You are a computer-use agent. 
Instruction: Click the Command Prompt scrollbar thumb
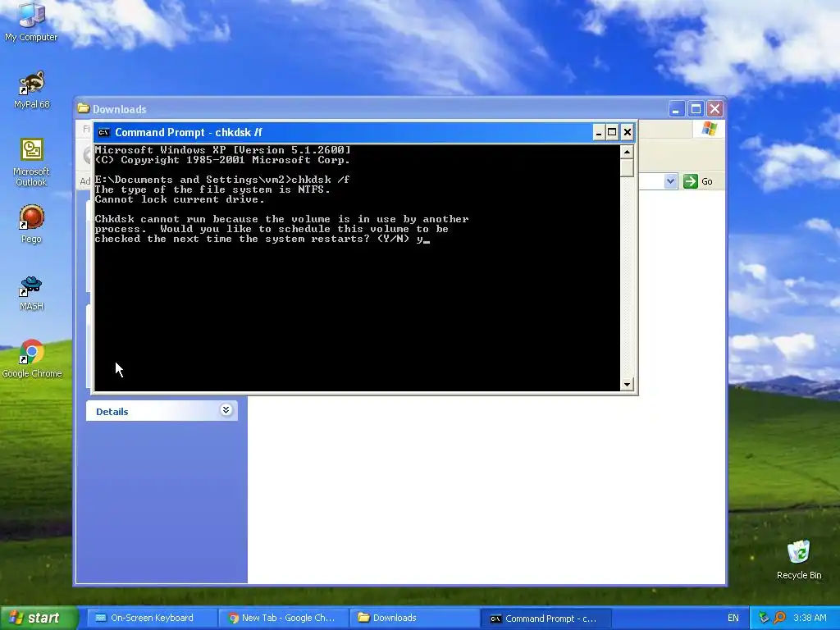627,168
